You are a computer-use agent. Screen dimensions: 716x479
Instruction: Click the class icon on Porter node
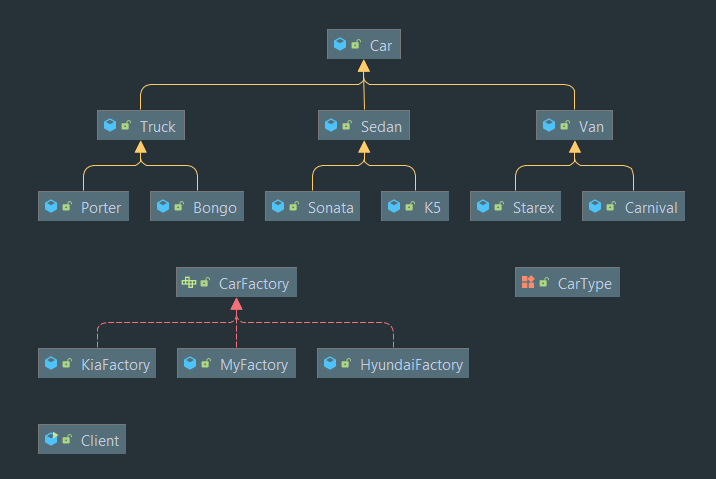(51, 206)
